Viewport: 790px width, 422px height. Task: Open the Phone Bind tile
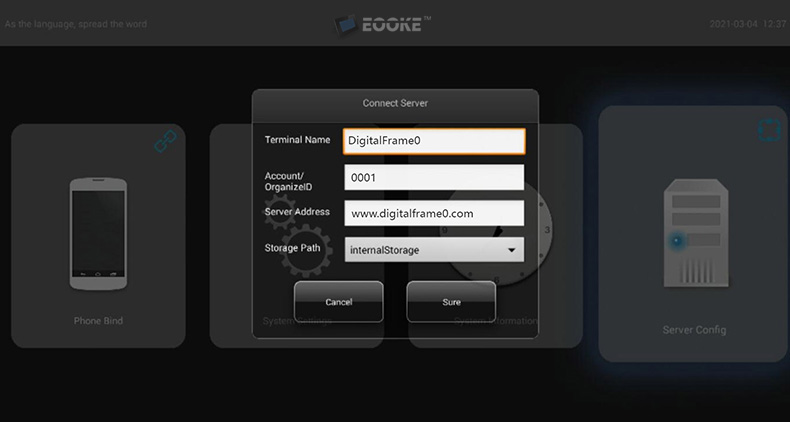coord(98,236)
